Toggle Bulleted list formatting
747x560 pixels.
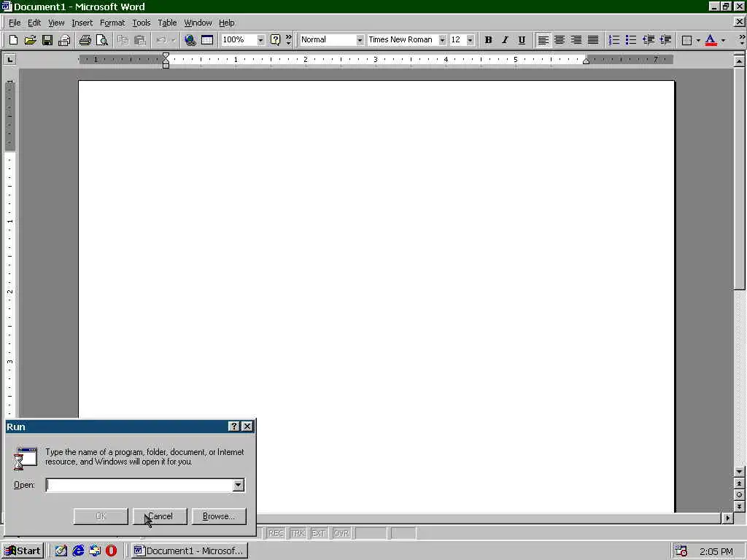[x=631, y=40]
